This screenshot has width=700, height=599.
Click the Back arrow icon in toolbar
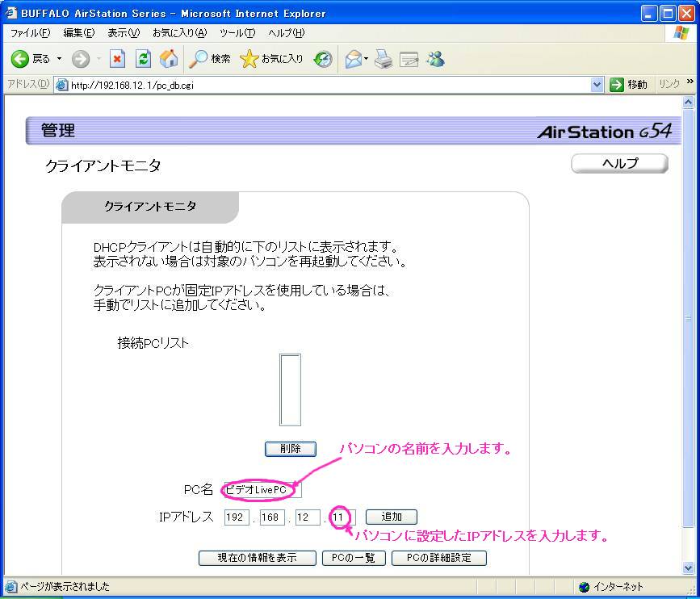pyautogui.click(x=20, y=59)
